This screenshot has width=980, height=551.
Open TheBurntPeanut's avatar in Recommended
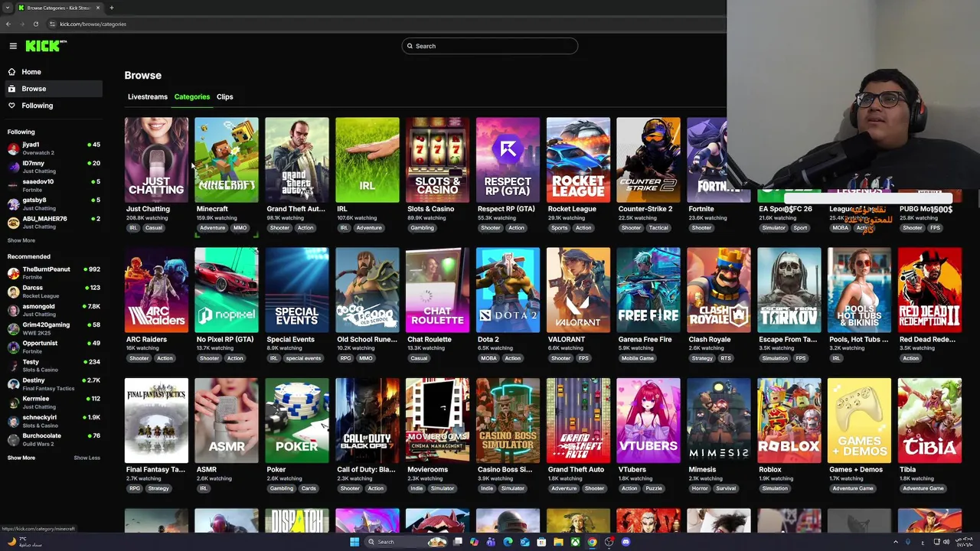[13, 273]
